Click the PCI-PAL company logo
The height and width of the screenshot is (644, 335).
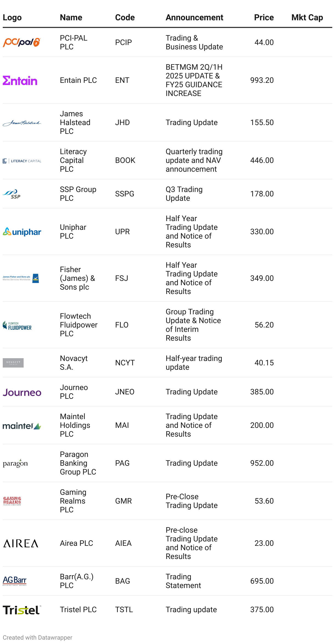tap(22, 42)
